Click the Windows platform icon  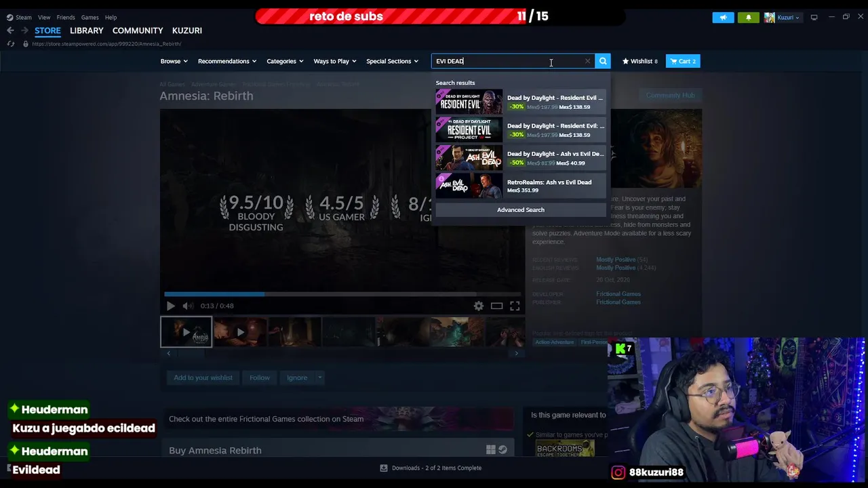point(491,449)
